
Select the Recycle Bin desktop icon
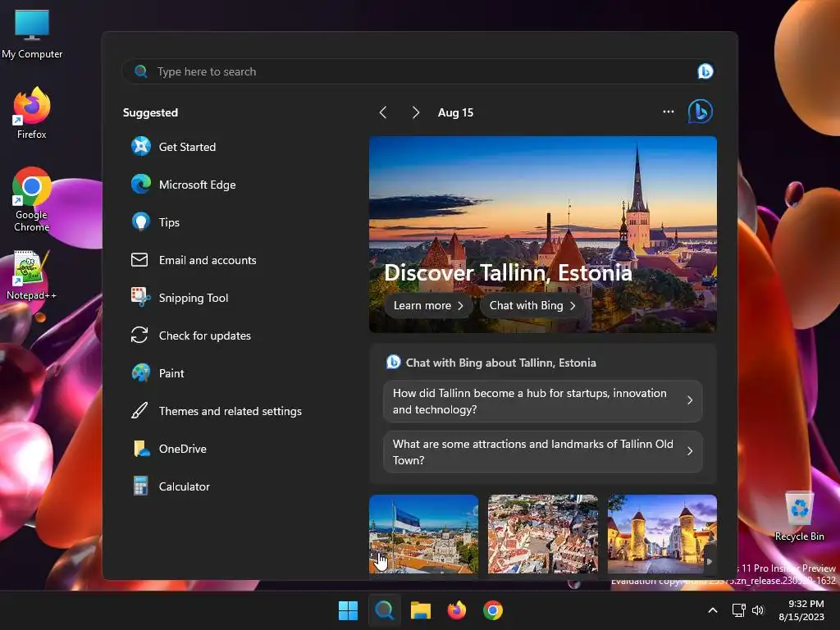799,516
